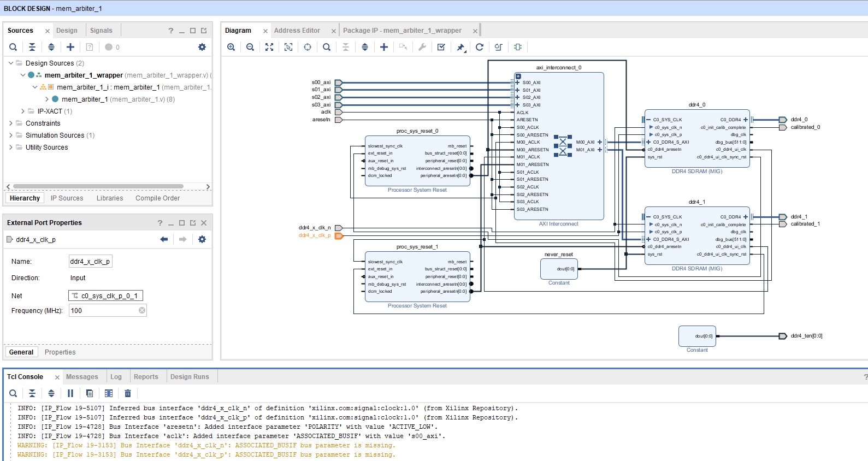Toggle the pin icon in the Diagram toolbar
Viewport: 868px width, 461px height.
(460, 47)
